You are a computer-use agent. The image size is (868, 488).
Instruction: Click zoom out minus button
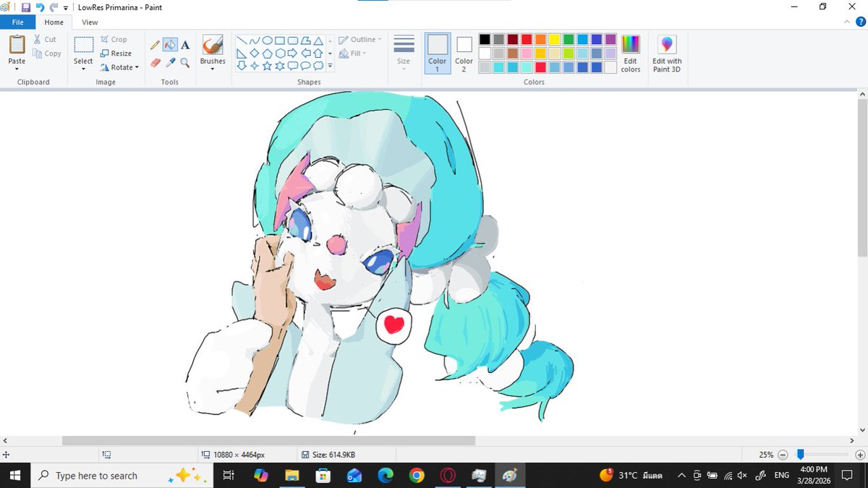coord(783,455)
